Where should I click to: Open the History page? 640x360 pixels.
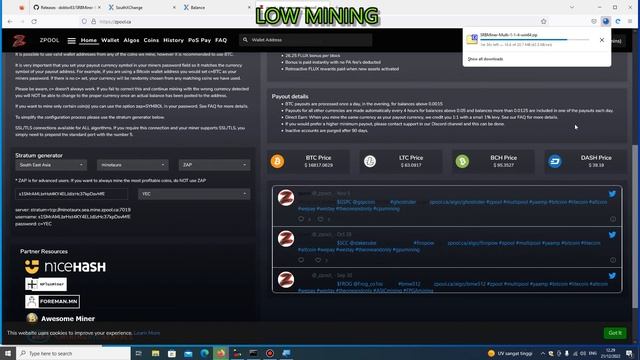point(173,40)
